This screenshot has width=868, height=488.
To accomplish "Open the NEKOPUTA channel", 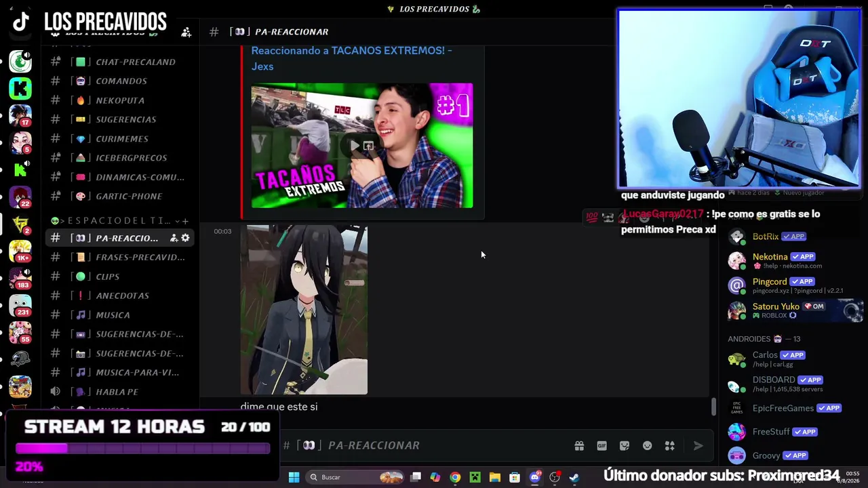I will coord(122,100).
